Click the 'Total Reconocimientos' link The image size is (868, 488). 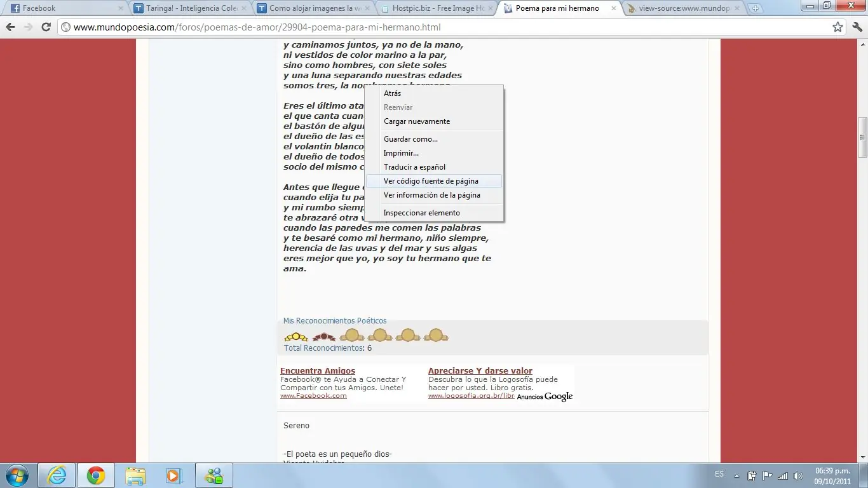tap(324, 348)
